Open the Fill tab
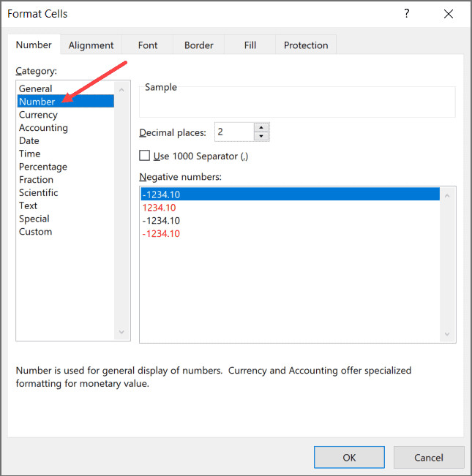 point(250,45)
